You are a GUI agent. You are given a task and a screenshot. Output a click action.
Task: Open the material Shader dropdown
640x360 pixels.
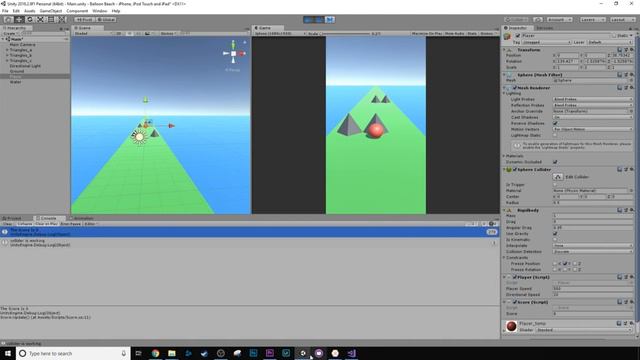[x=584, y=330]
